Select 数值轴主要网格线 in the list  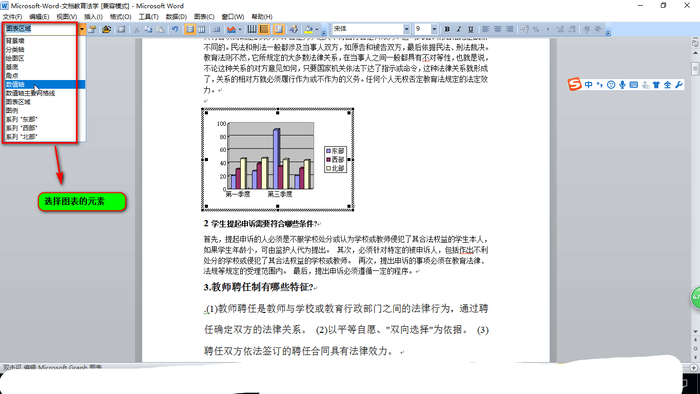[30, 93]
